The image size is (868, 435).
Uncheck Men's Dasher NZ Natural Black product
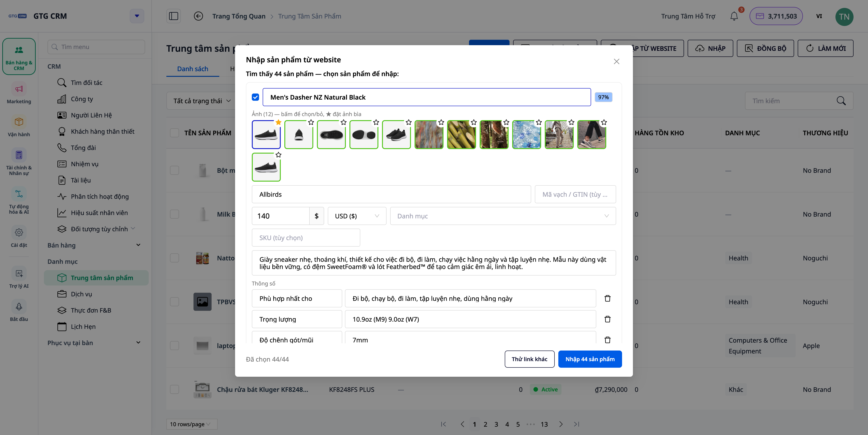click(x=255, y=97)
